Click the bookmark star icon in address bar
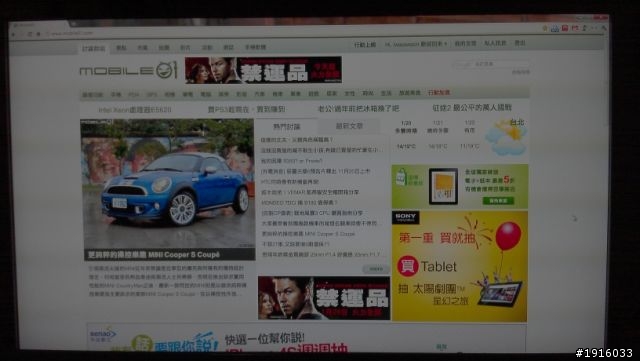 [544, 29]
